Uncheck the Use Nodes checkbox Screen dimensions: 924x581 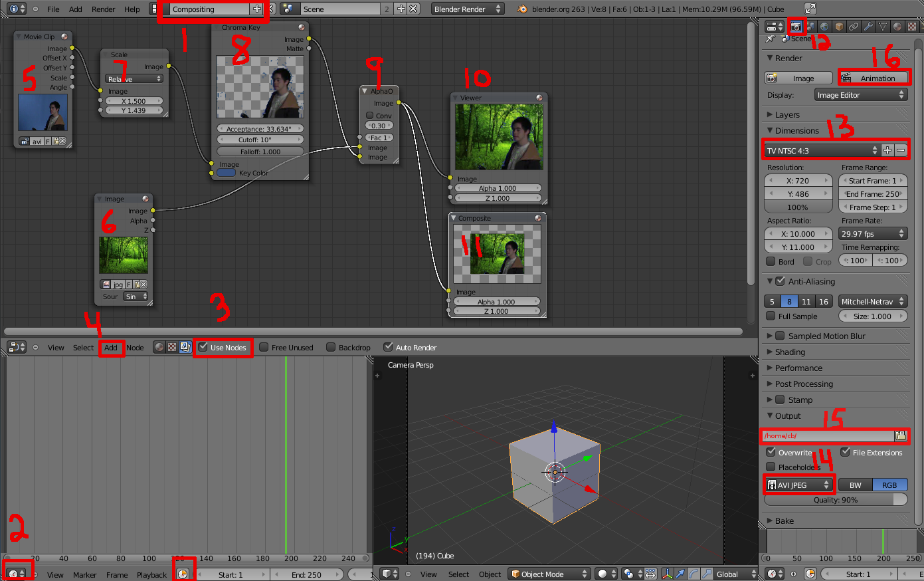(203, 347)
